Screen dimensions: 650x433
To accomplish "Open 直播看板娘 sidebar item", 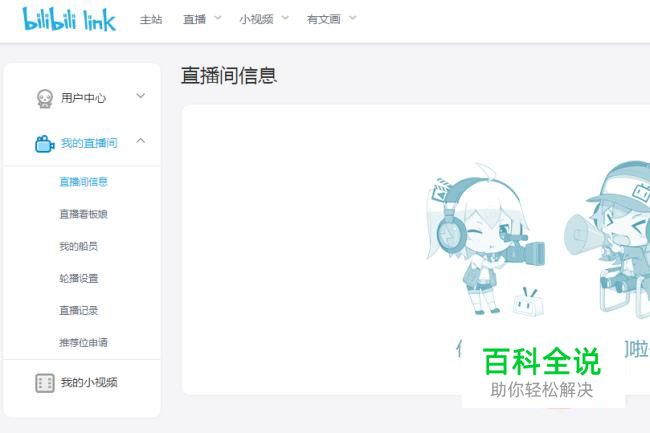I will pyautogui.click(x=83, y=214).
